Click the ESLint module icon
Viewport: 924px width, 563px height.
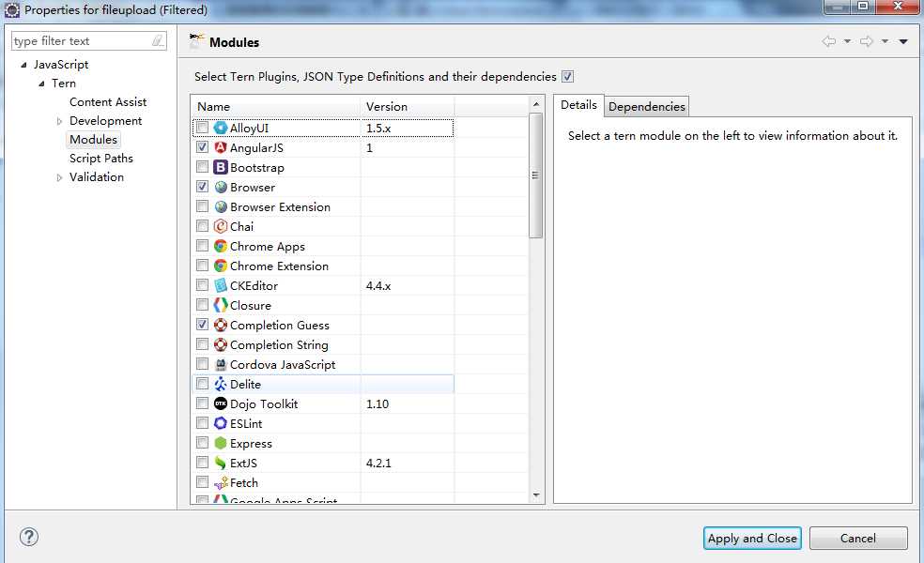[221, 423]
